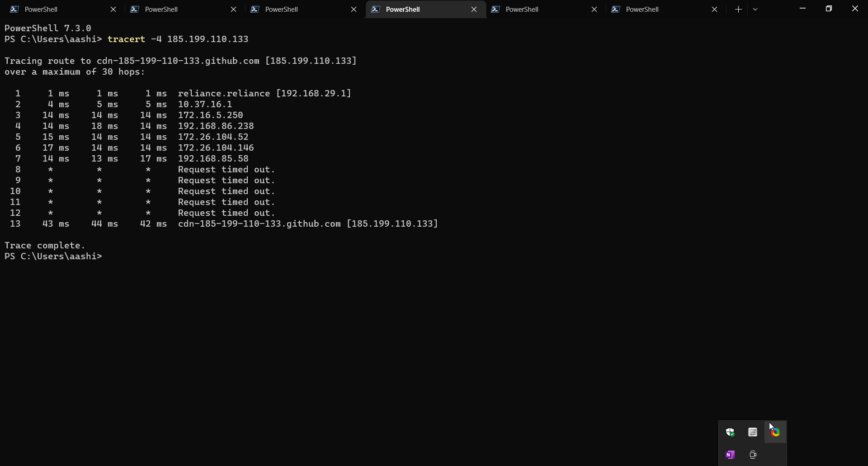Click the sliders settings tray icon

(753, 432)
